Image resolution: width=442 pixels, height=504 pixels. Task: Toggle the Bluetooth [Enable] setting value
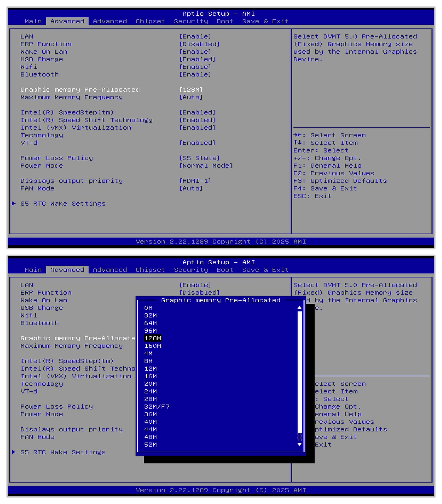195,74
